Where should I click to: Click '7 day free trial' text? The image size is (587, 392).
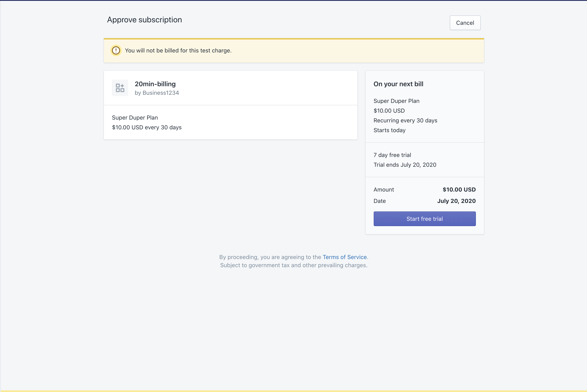tap(392, 155)
